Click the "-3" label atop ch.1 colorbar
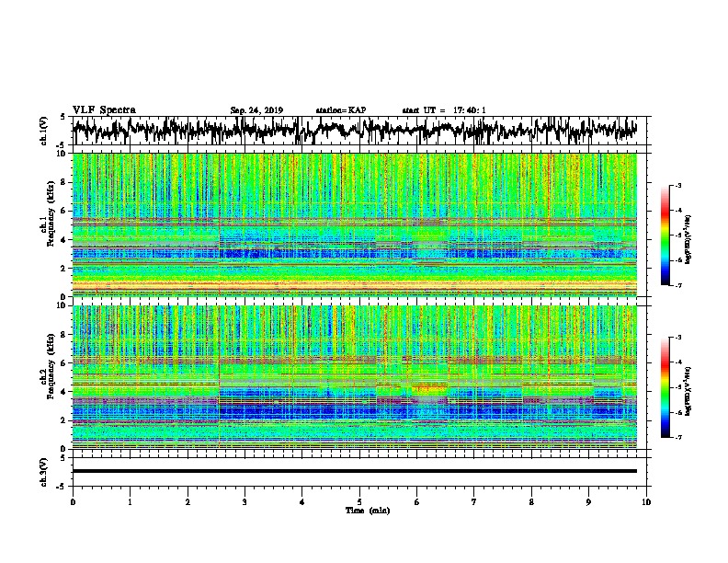Image resolution: width=728 pixels, height=563 pixels. 678,185
